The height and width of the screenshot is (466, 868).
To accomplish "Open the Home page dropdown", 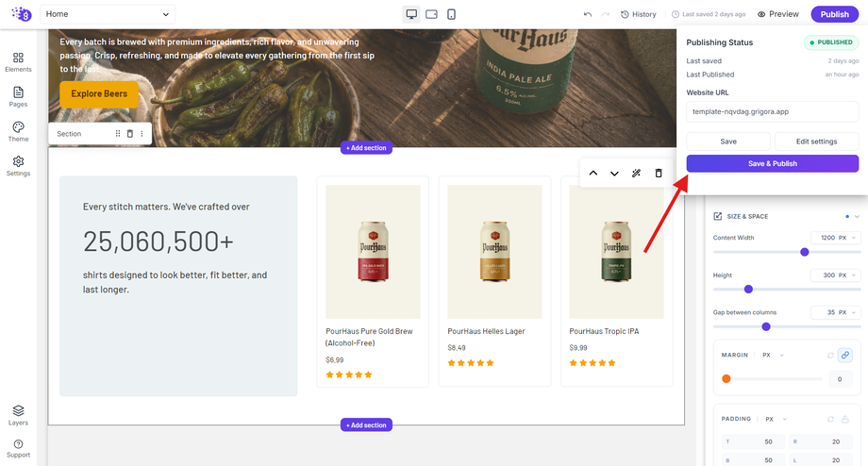I will coord(108,14).
